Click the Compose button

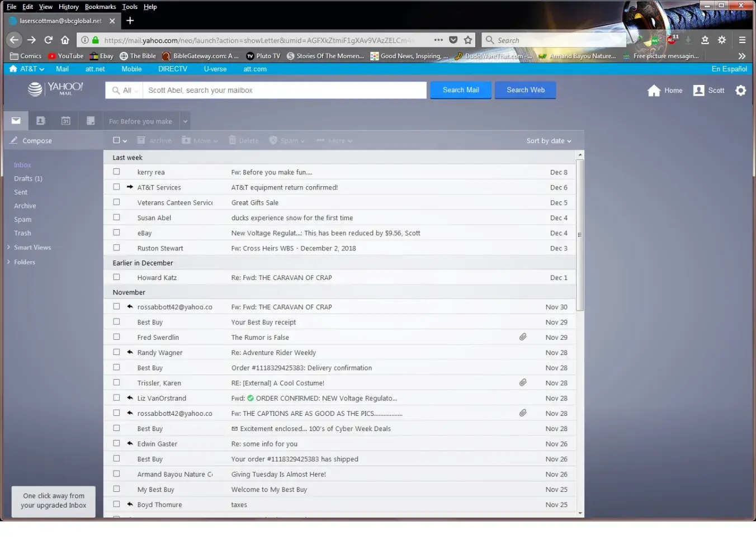pyautogui.click(x=37, y=141)
